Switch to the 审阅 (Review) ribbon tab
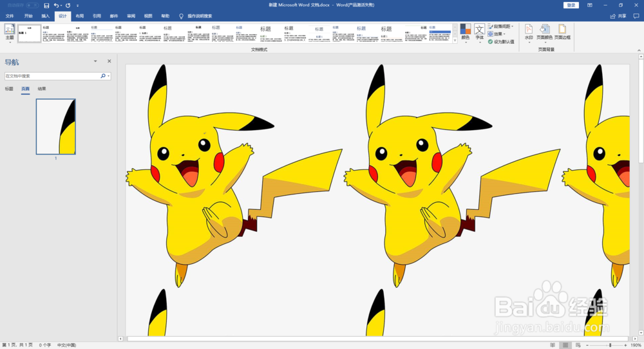 tap(131, 16)
